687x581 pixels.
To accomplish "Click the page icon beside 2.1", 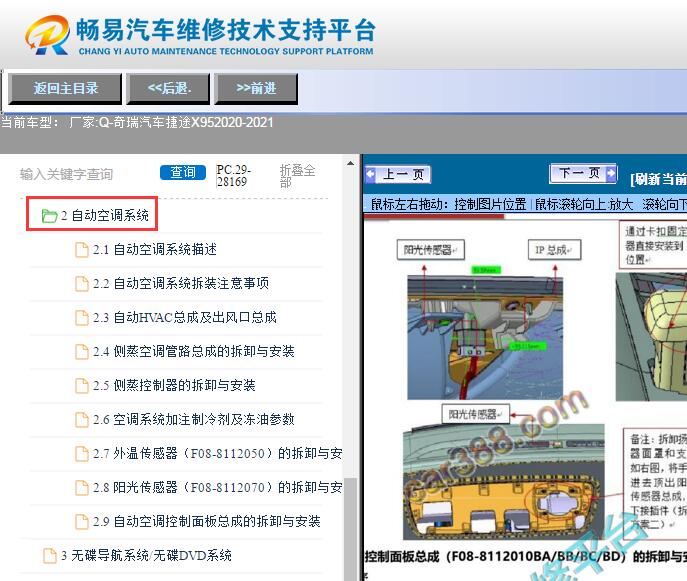I will 82,250.
